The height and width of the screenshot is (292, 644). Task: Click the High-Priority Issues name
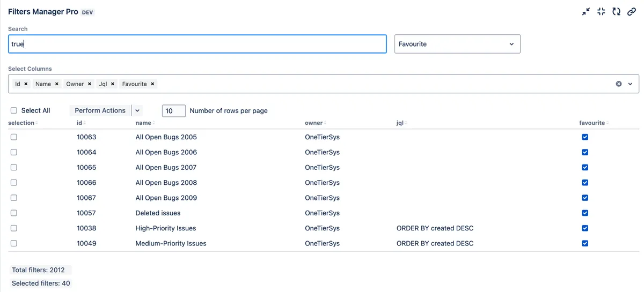click(x=166, y=228)
